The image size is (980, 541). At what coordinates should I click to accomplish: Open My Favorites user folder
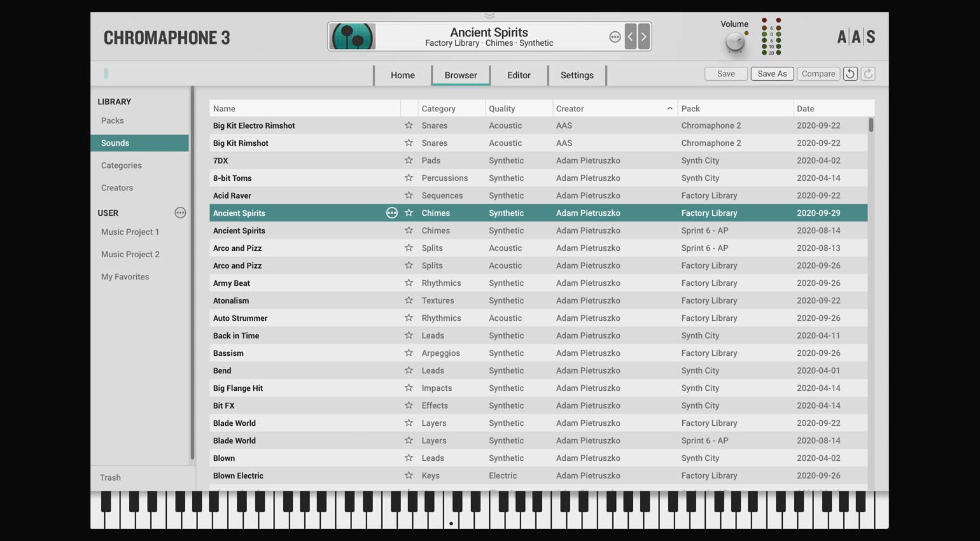139,277
